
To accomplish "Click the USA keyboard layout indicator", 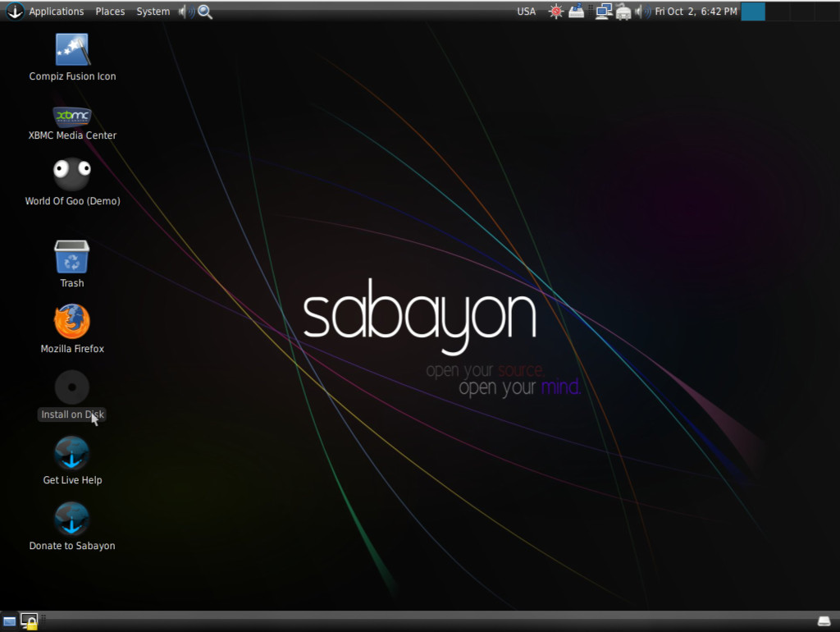I will [526, 11].
